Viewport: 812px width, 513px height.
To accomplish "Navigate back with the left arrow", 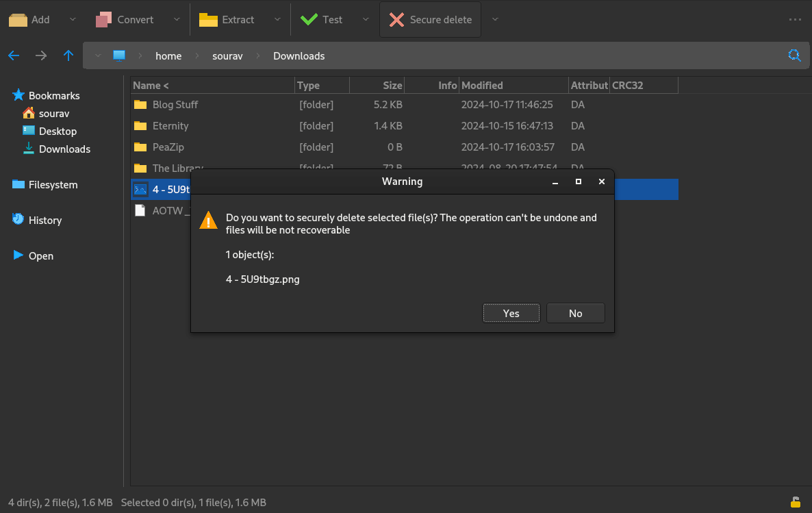I will [x=14, y=56].
